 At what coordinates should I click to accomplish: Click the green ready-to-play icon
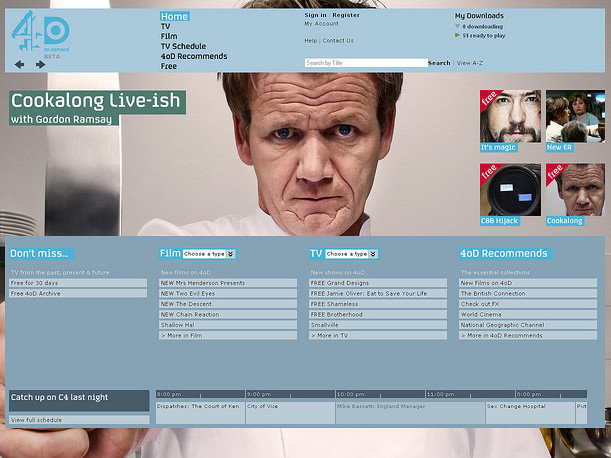pos(457,35)
